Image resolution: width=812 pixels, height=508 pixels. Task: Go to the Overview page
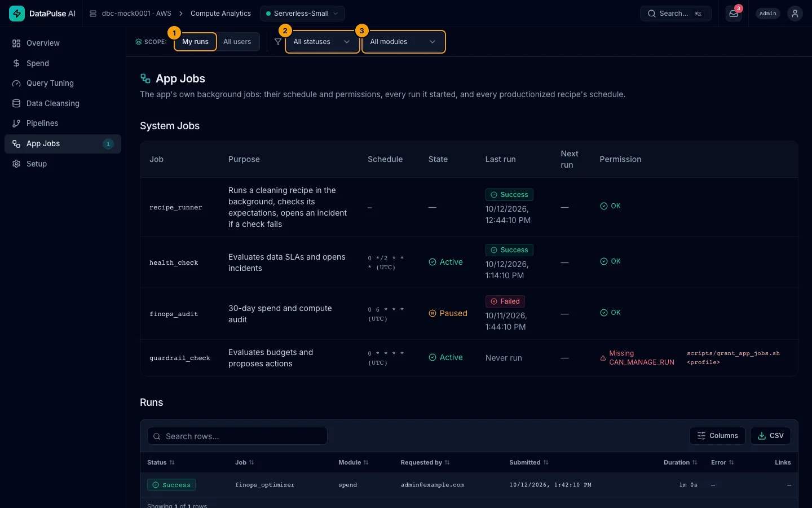pos(63,43)
